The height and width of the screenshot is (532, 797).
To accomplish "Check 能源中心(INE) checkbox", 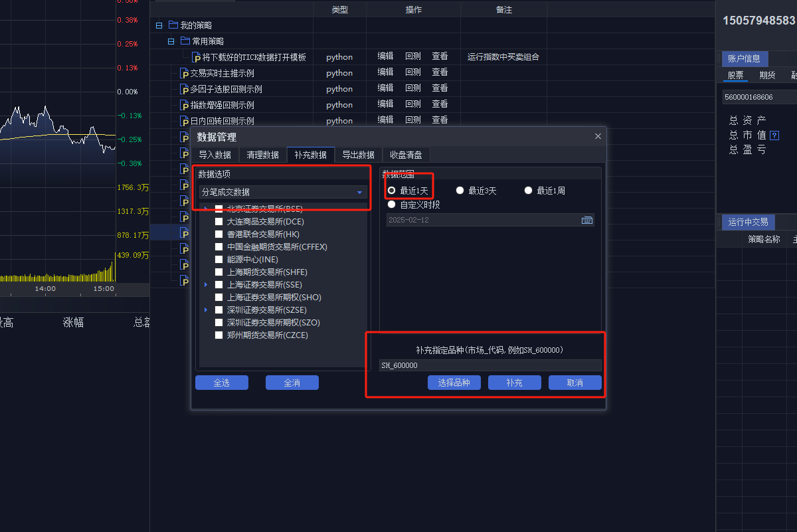I will click(x=219, y=259).
